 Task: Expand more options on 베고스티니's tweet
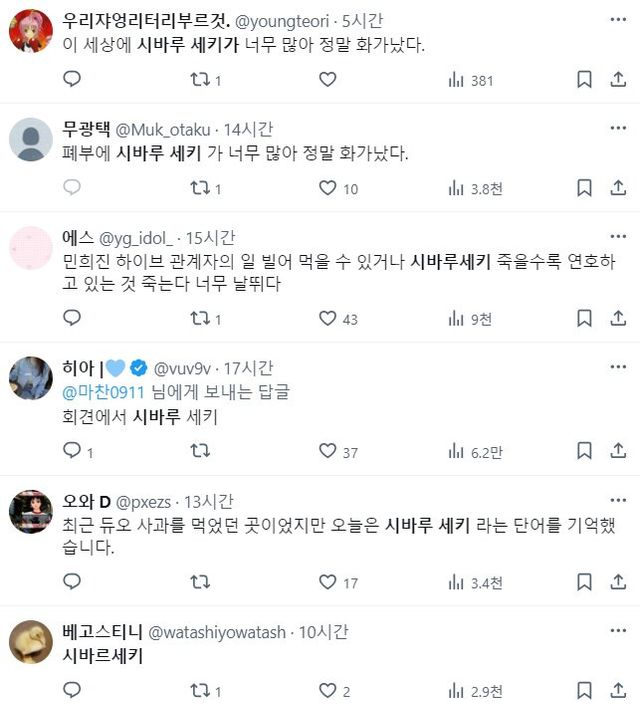point(619,631)
